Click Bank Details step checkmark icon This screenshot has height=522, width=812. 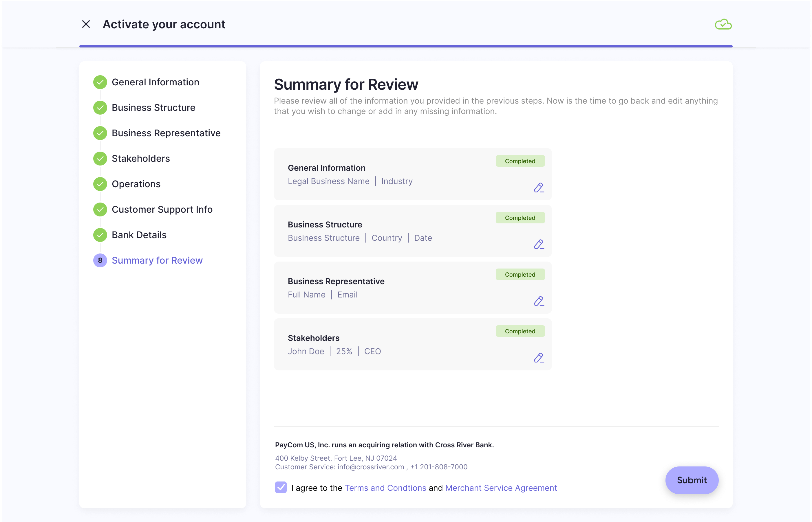[100, 235]
